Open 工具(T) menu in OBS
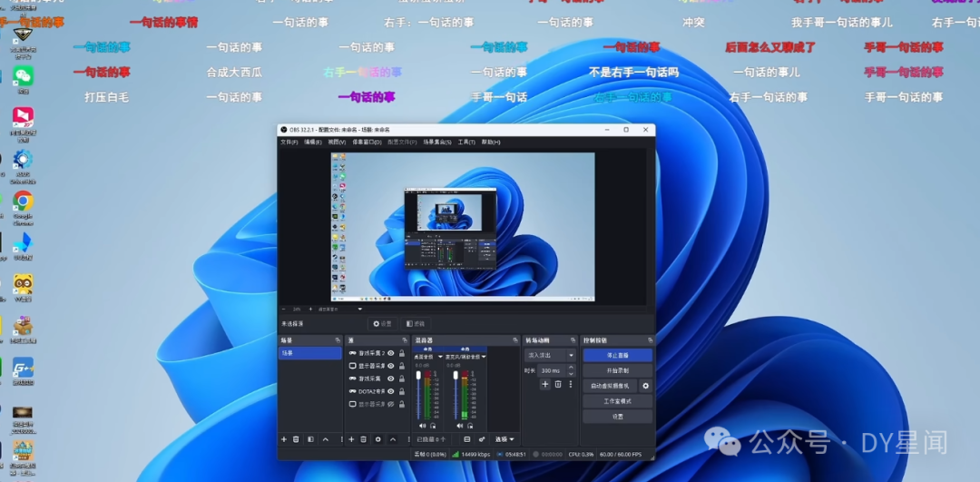This screenshot has width=980, height=482. [x=466, y=142]
